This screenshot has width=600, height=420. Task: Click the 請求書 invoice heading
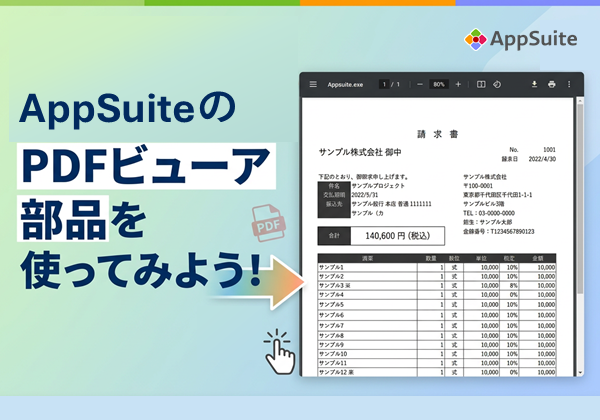pyautogui.click(x=437, y=134)
